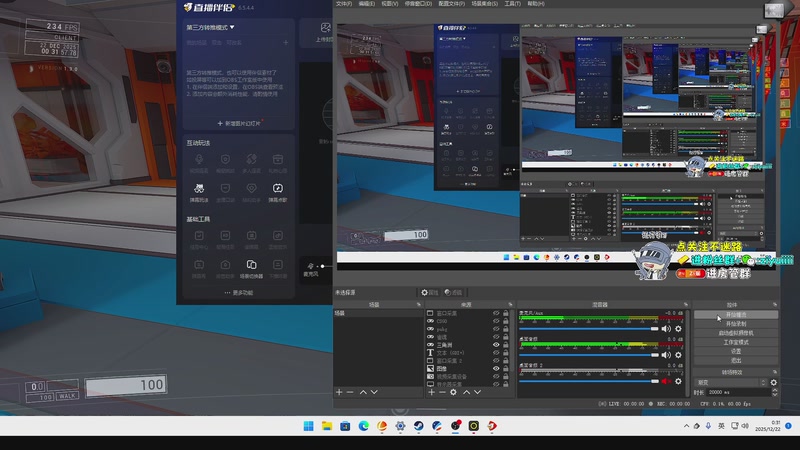The width and height of the screenshot is (800, 450).
Task: Open the 编辑(E) menu in OBS
Action: pos(366,4)
